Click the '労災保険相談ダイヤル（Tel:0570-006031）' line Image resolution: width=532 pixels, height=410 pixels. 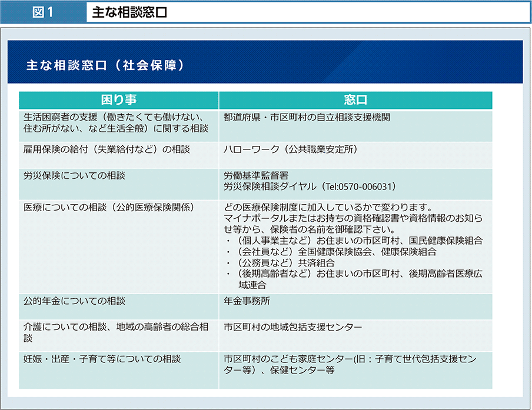[310, 186]
